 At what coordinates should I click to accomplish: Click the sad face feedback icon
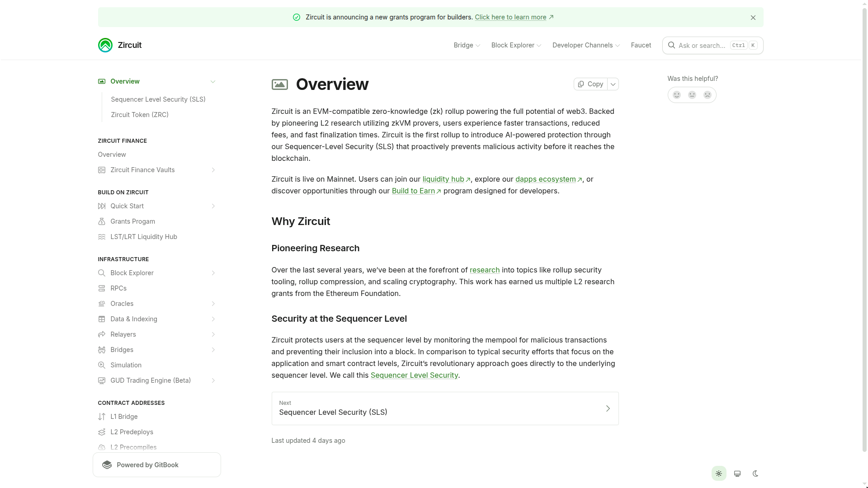(707, 95)
